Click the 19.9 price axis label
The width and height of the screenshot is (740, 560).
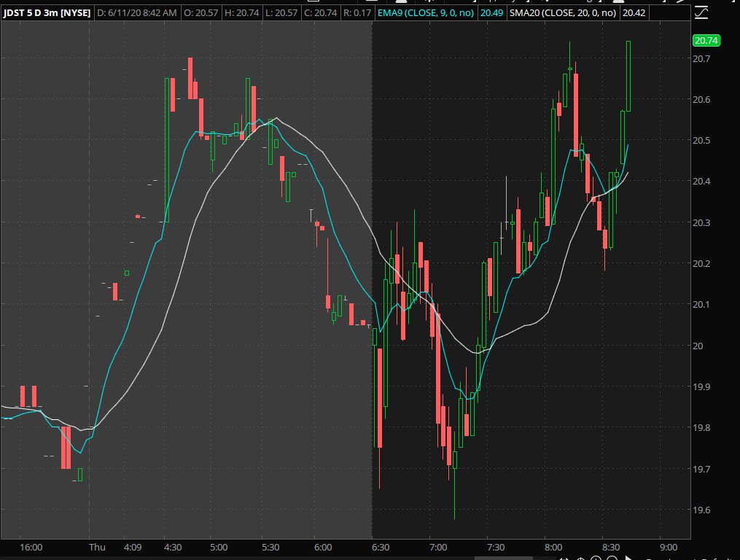701,386
